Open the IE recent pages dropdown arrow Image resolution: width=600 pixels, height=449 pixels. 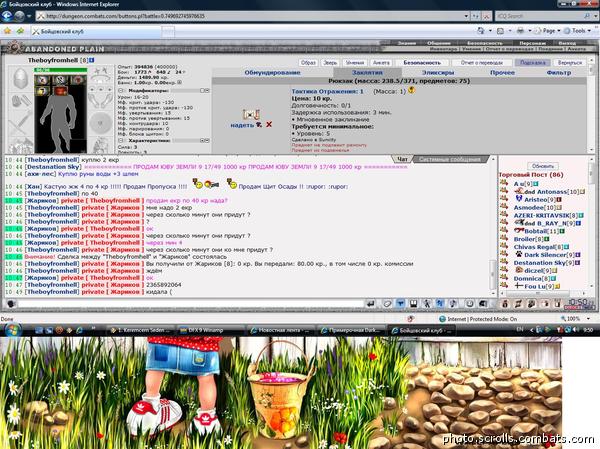pos(29,16)
